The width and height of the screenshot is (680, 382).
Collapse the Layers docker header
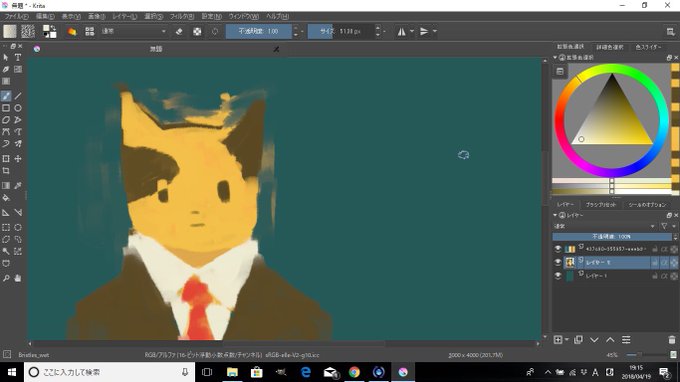tap(555, 215)
